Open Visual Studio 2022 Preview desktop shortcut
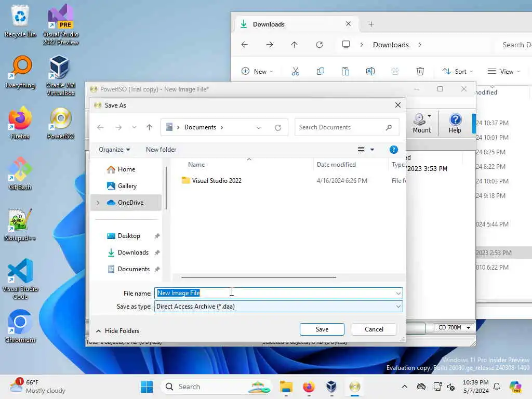The image size is (532, 399). (61, 24)
